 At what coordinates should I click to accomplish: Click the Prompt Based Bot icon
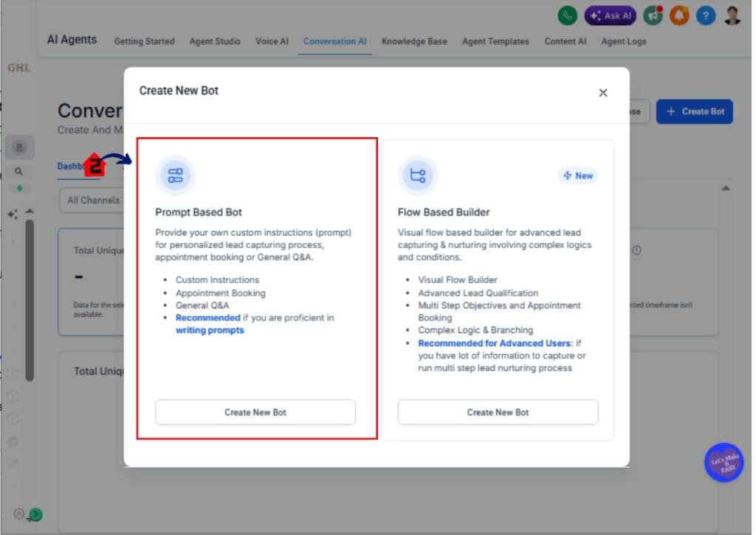(x=175, y=175)
